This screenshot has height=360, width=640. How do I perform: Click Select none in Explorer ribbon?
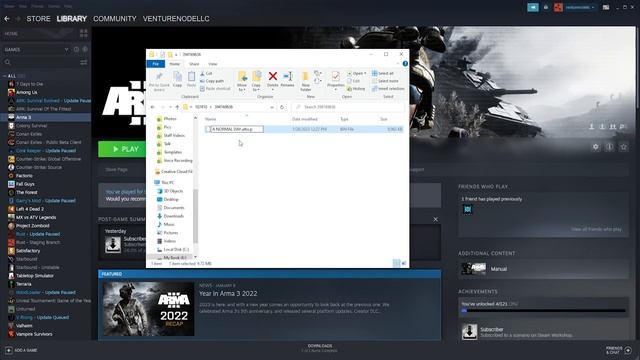385,81
